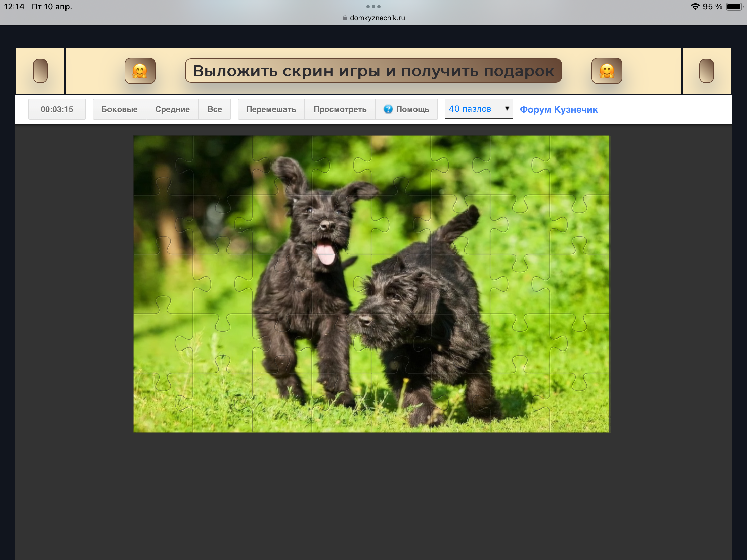747x560 pixels.
Task: Click the blue question-mark help icon
Action: point(388,109)
